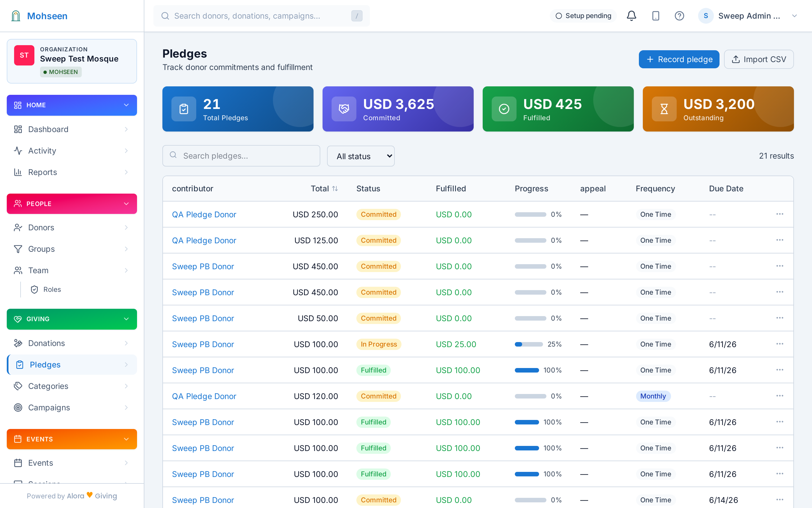Open QA Pledge Donor with Monthly frequency
This screenshot has height=508, width=812.
pyautogui.click(x=204, y=396)
